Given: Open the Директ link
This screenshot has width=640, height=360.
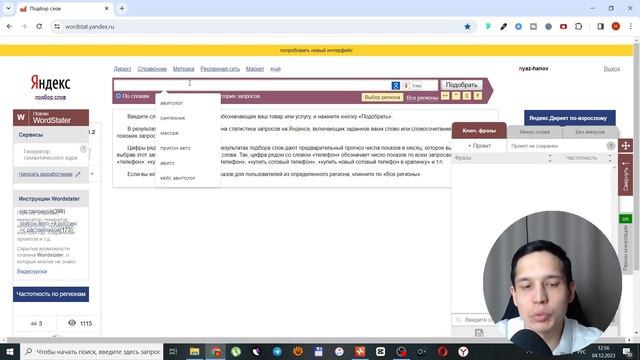Looking at the screenshot, I should (x=122, y=69).
